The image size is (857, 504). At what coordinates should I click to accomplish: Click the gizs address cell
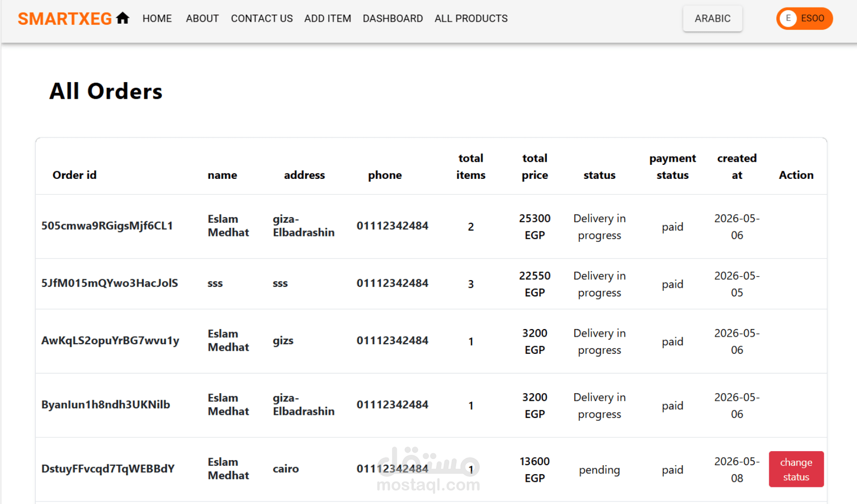coord(283,341)
